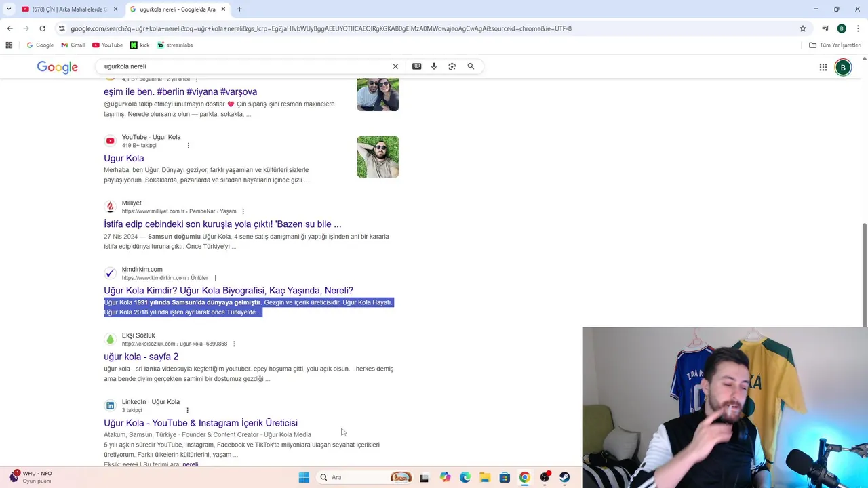Open the apps grid in bookmarks bar
The image size is (868, 488).
click(9, 45)
